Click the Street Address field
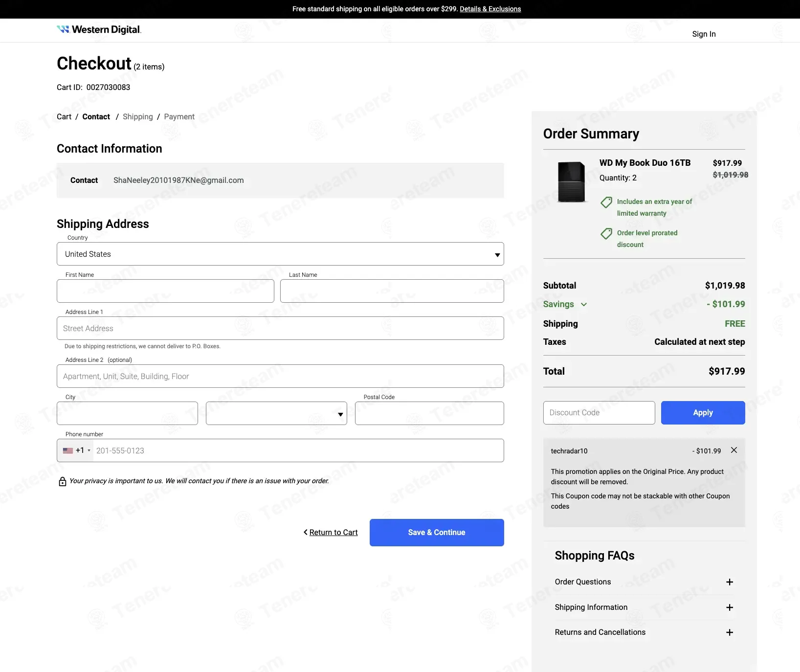Image resolution: width=800 pixels, height=672 pixels. coord(280,328)
